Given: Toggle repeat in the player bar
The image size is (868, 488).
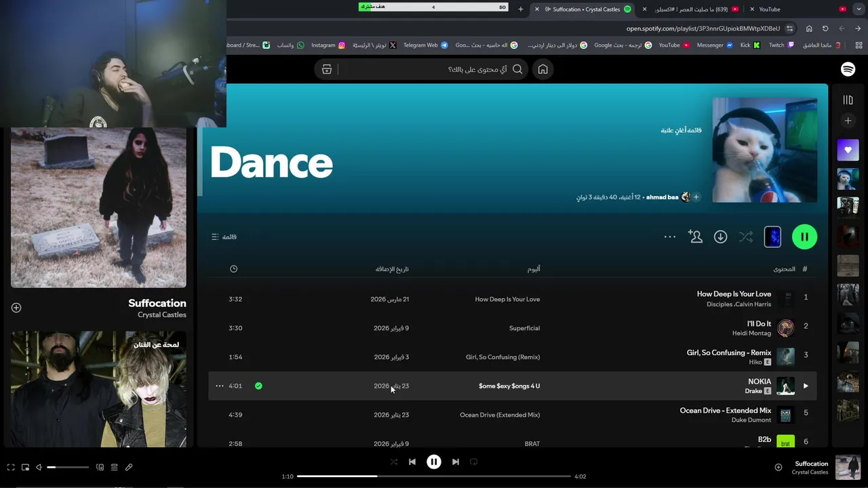Looking at the screenshot, I should pos(474,462).
